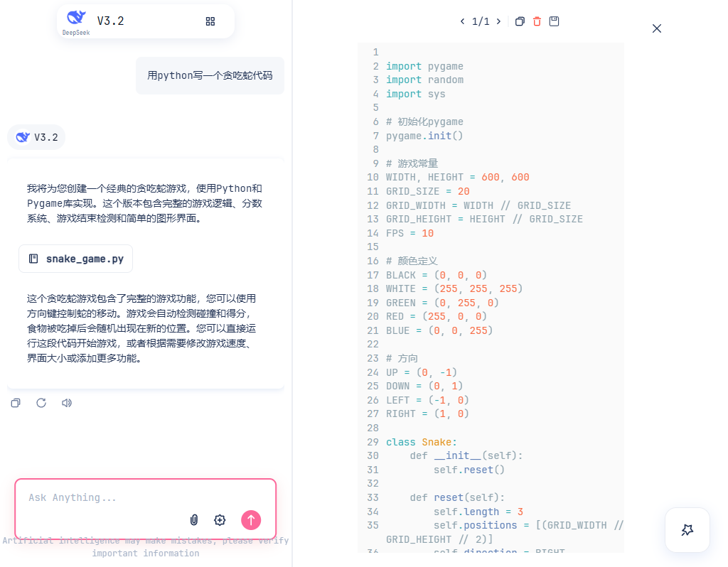728x567 pixels.
Task: Open the snake_game.py file attachment
Action: [x=76, y=259]
